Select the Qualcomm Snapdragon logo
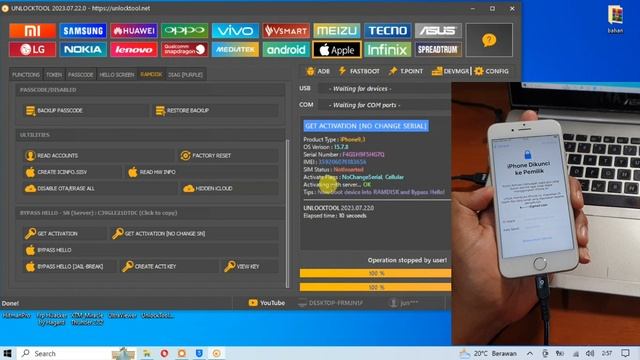The image size is (640, 360). (x=184, y=49)
